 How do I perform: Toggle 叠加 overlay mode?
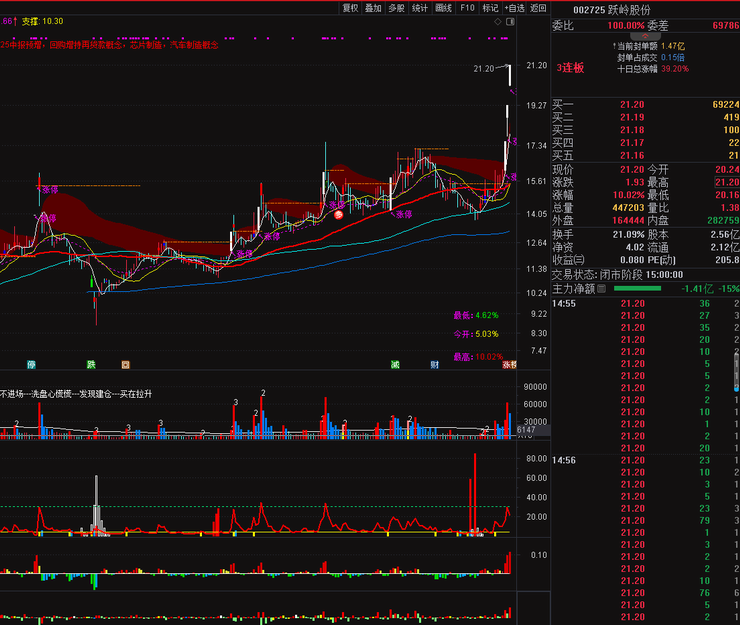[x=373, y=7]
